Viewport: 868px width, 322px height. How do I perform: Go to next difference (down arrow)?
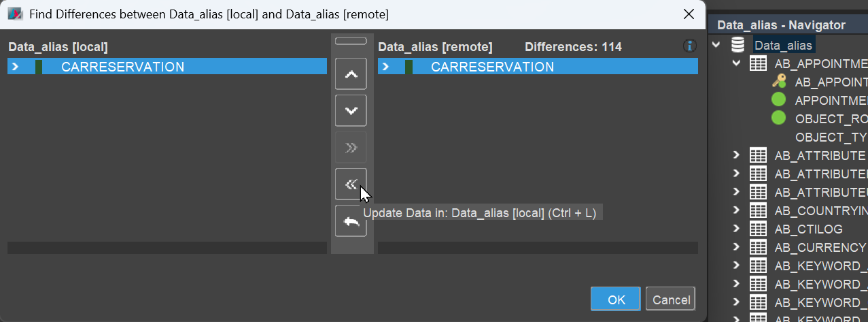coord(351,110)
